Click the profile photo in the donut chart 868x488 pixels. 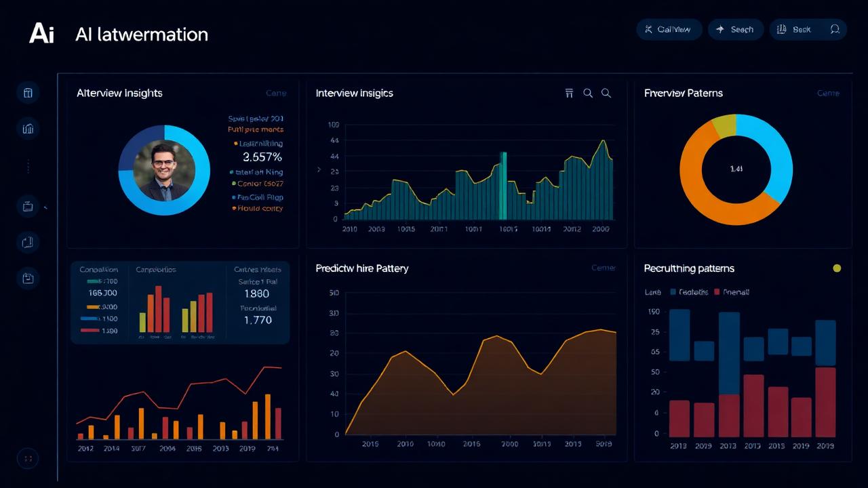pos(164,170)
